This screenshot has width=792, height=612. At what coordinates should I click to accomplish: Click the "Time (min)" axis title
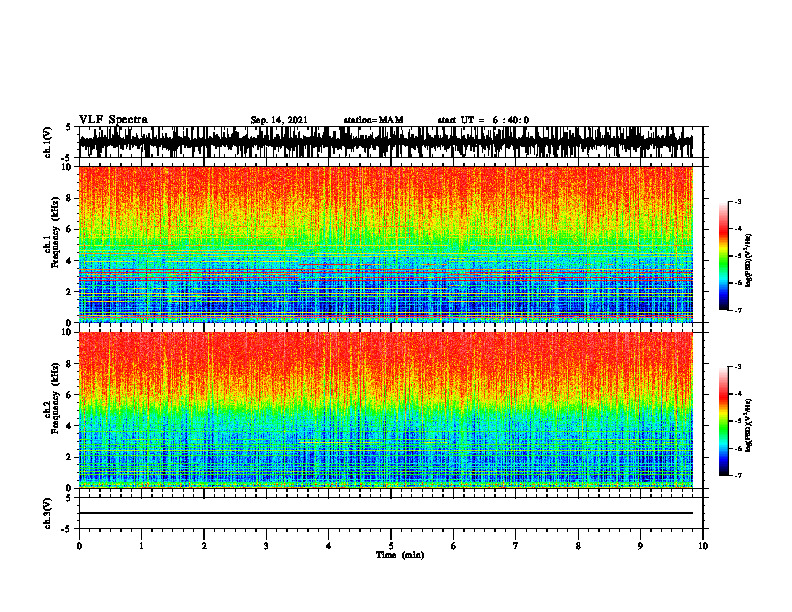pos(400,555)
